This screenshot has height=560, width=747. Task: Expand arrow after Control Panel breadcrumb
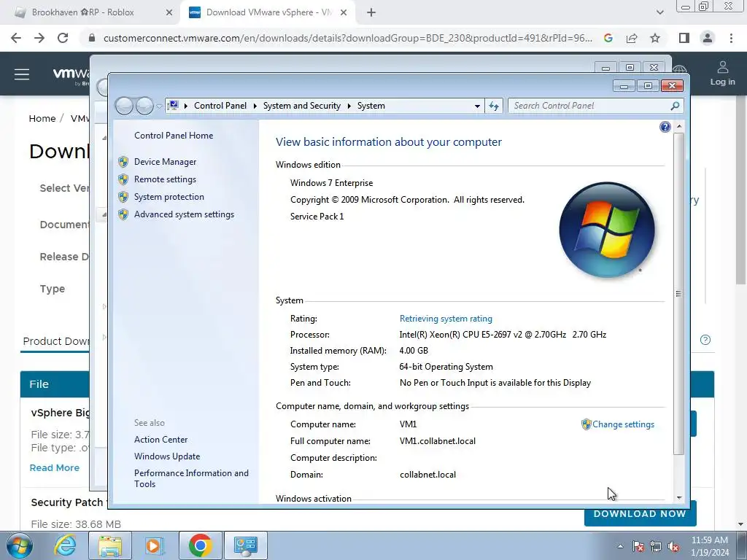[255, 106]
